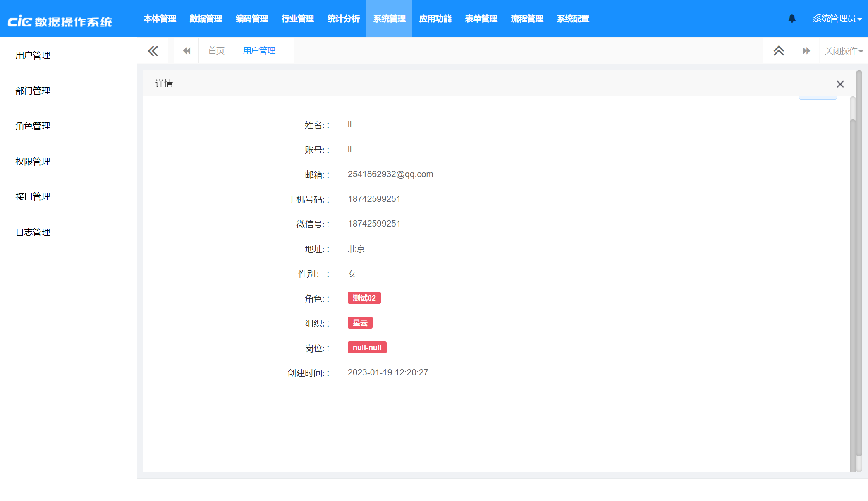
Task: Open 数据管理 in top navigation
Action: pyautogui.click(x=206, y=19)
